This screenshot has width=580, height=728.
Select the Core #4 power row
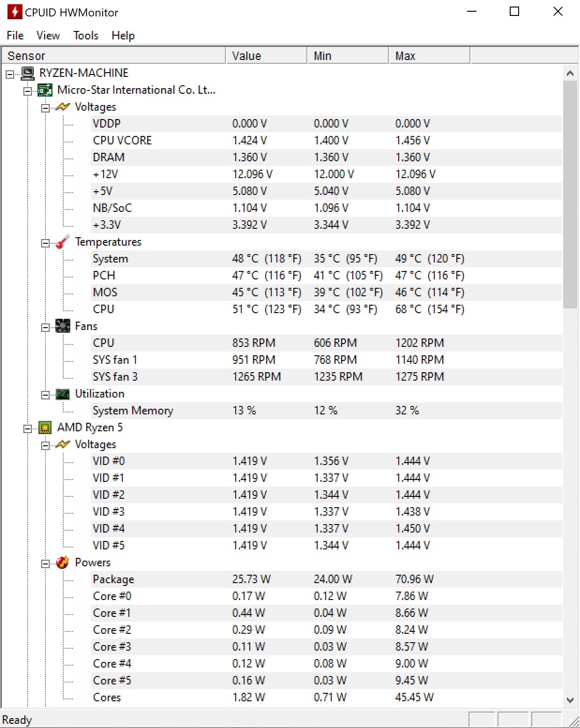tap(327, 664)
